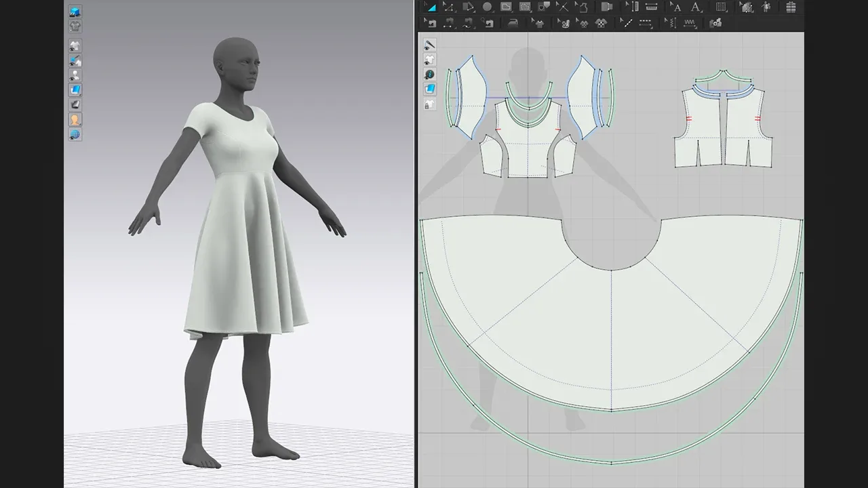
Task: Activate the crossed-lines Trace tool
Action: coord(562,7)
